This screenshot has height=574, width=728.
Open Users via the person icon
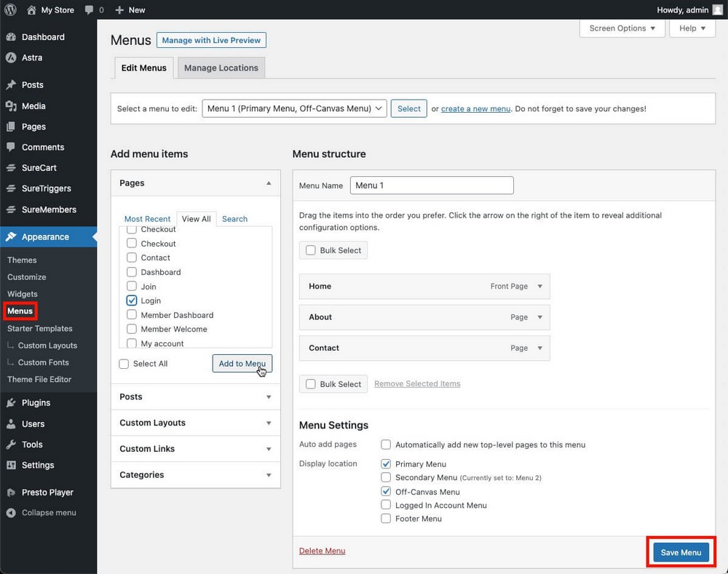coord(11,423)
